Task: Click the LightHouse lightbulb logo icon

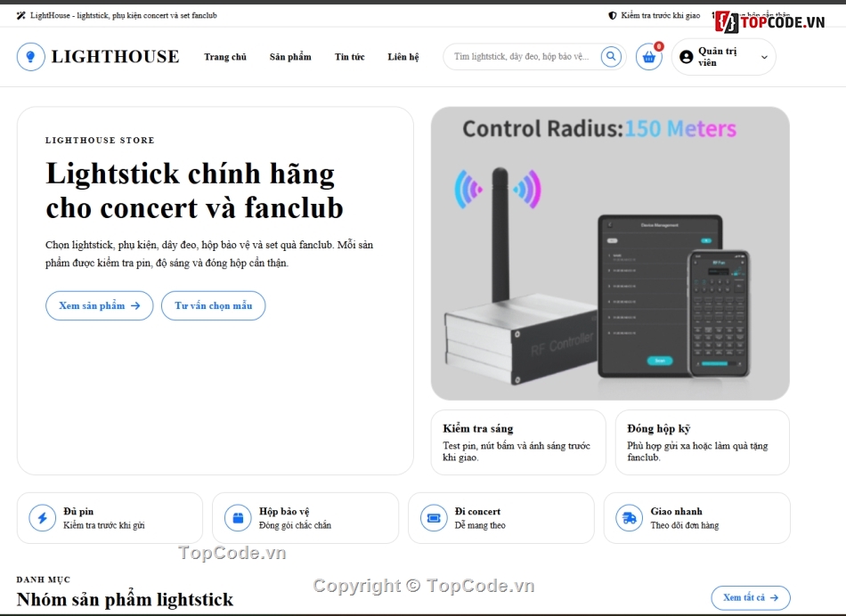Action: pos(31,57)
